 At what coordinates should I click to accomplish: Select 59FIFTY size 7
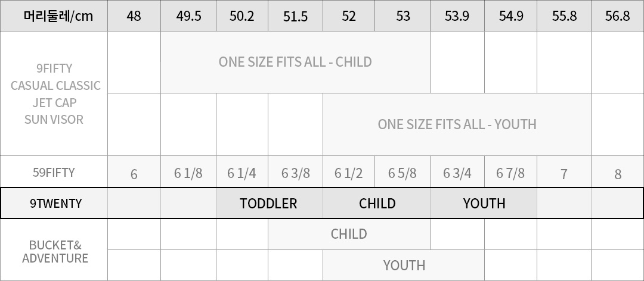(x=563, y=174)
